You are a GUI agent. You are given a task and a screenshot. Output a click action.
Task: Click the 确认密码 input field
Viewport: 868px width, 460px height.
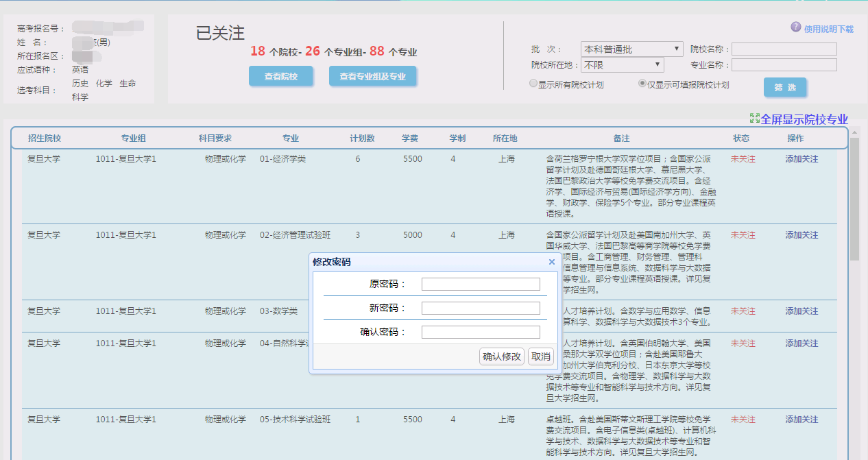481,332
